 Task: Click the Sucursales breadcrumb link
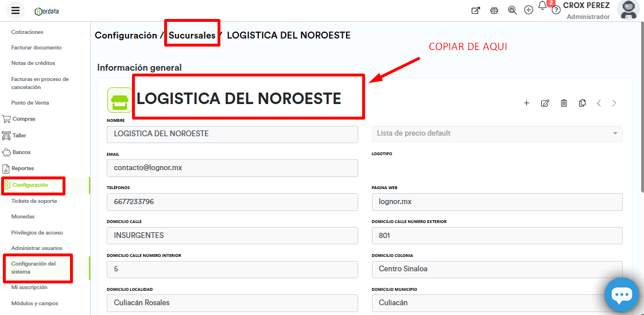[192, 36]
